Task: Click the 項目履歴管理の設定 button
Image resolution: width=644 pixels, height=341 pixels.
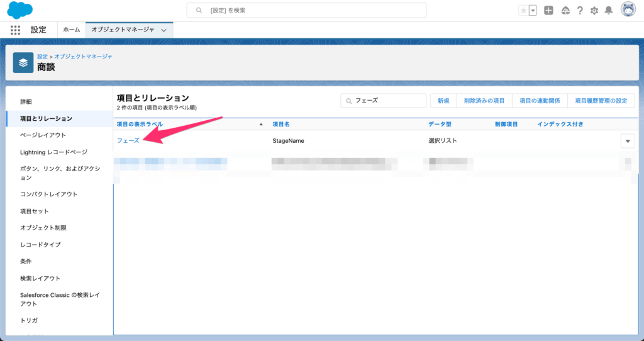Action: 601,101
